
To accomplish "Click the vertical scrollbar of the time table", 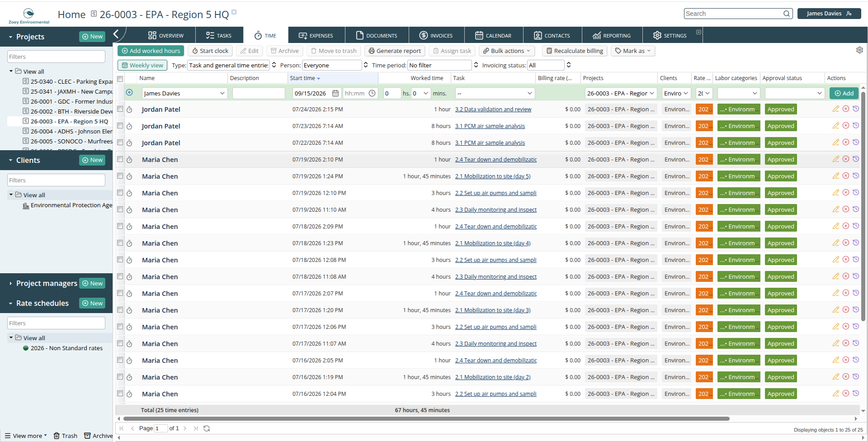I will point(863,206).
